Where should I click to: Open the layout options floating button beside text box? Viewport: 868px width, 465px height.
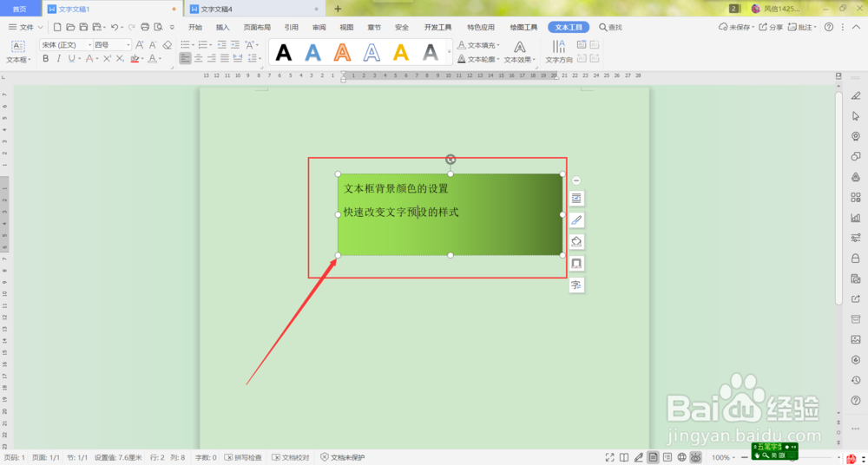576,198
